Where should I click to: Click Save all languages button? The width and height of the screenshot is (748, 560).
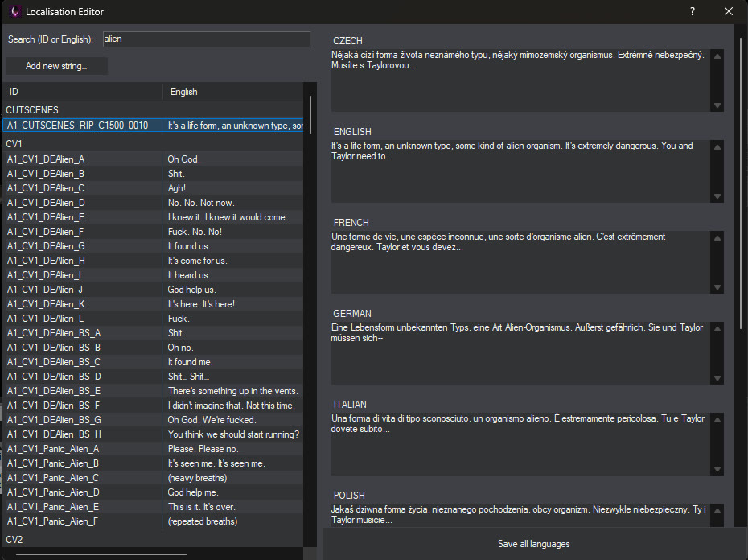click(x=533, y=544)
